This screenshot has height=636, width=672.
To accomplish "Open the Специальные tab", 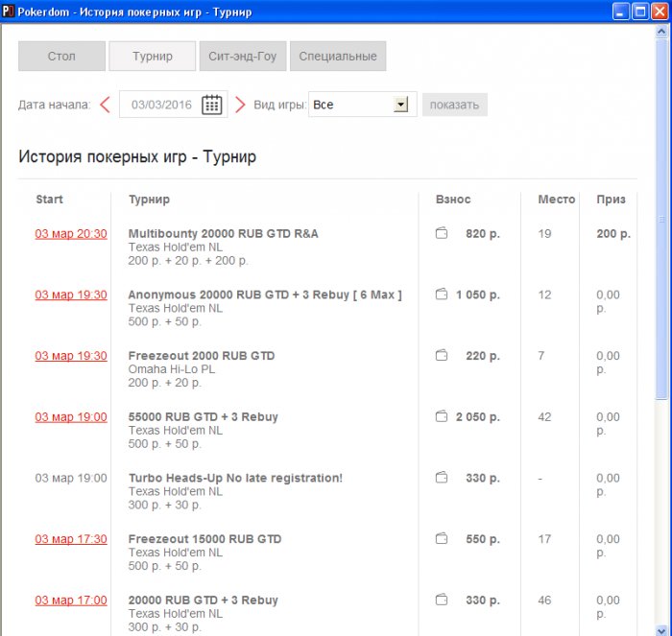I will (x=337, y=57).
